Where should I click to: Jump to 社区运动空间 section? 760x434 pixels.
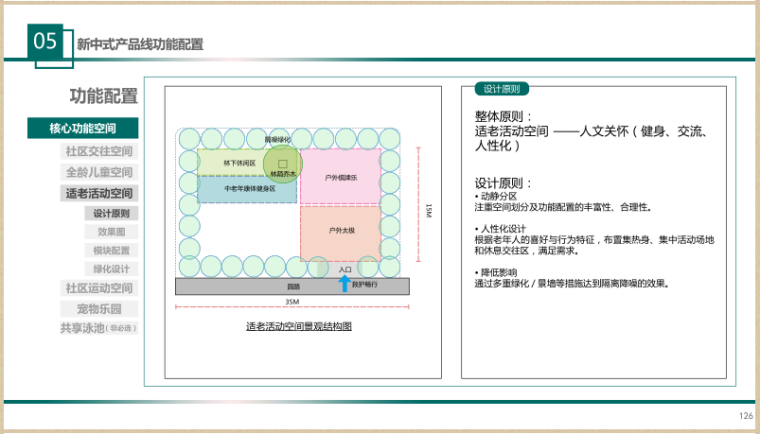[99, 288]
